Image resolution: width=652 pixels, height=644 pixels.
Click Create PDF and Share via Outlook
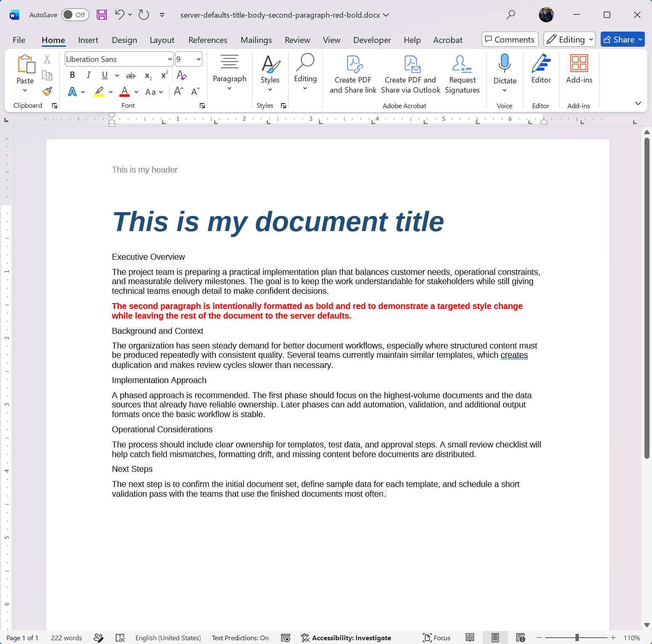click(411, 75)
